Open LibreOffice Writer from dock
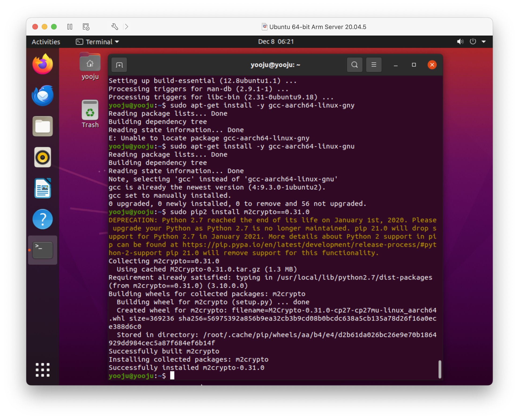519x420 pixels. point(43,188)
